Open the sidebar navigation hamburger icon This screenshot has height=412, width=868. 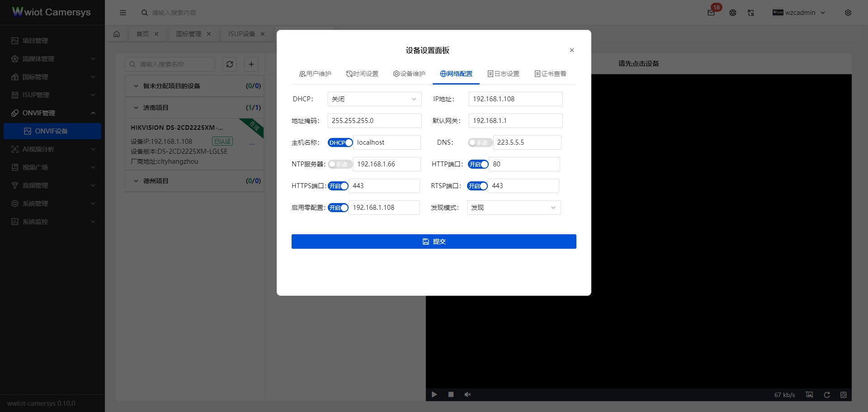click(x=123, y=13)
